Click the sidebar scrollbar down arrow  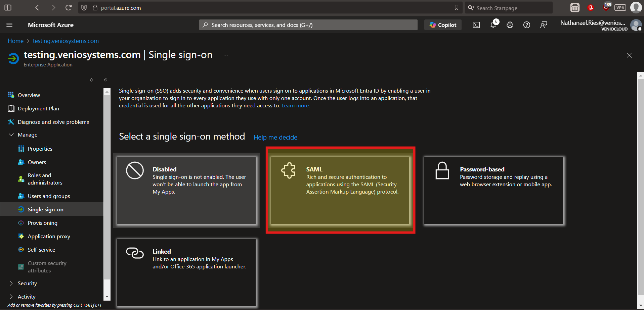click(107, 297)
